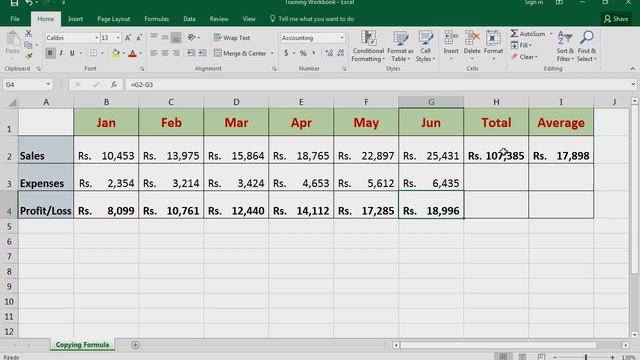Open Find & Select
This screenshot has width=640, height=360.
pyautogui.click(x=587, y=46)
